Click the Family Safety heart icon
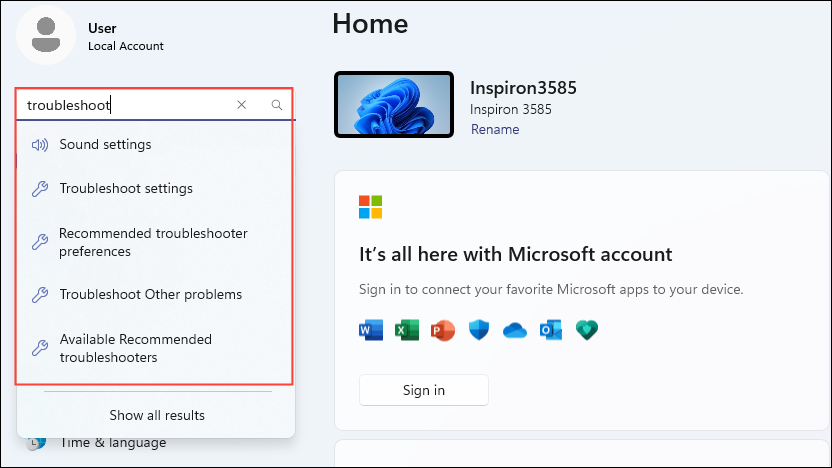 587,330
